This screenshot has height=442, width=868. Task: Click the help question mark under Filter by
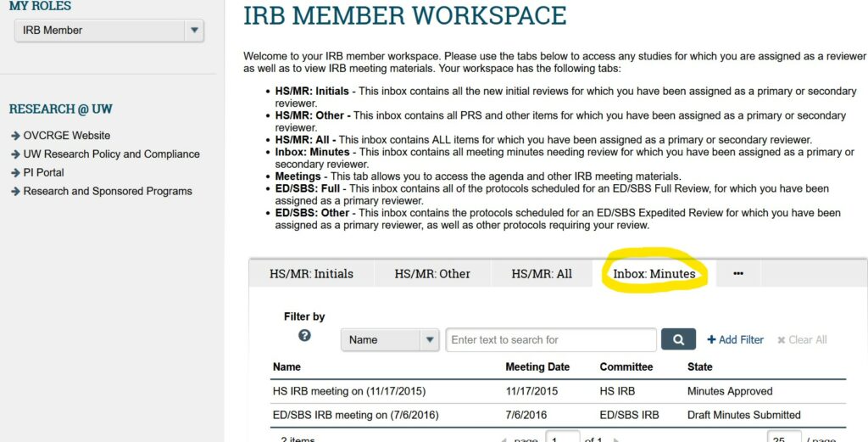pyautogui.click(x=304, y=335)
